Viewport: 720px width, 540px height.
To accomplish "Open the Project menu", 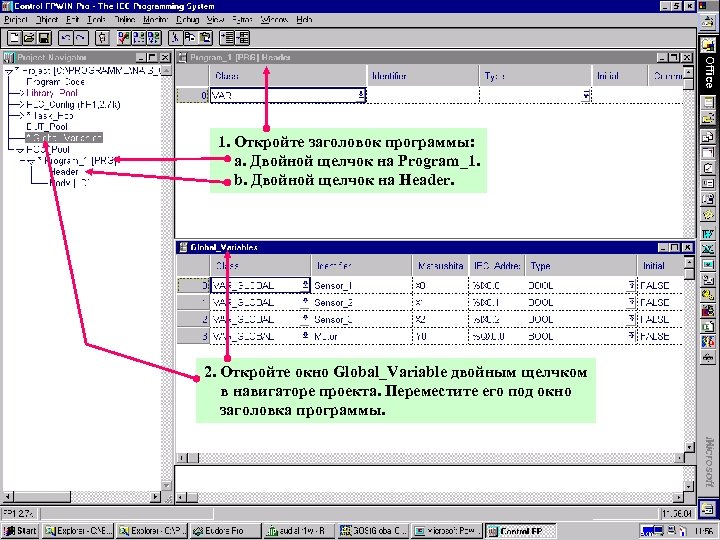I will [x=16, y=20].
